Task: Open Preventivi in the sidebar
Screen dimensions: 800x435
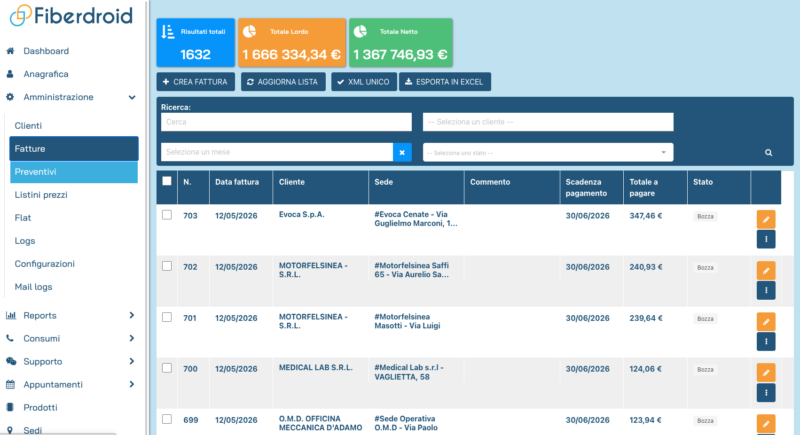Action: (74, 172)
